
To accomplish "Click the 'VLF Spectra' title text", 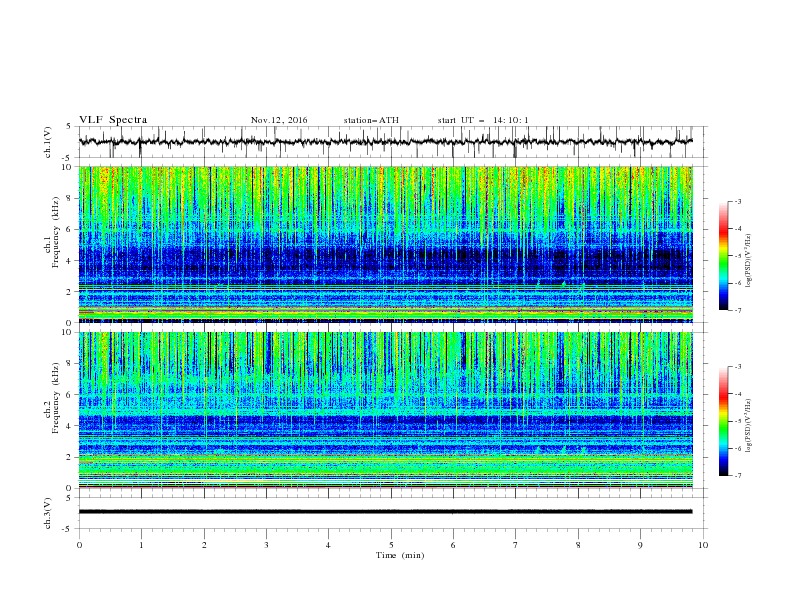I will click(113, 120).
